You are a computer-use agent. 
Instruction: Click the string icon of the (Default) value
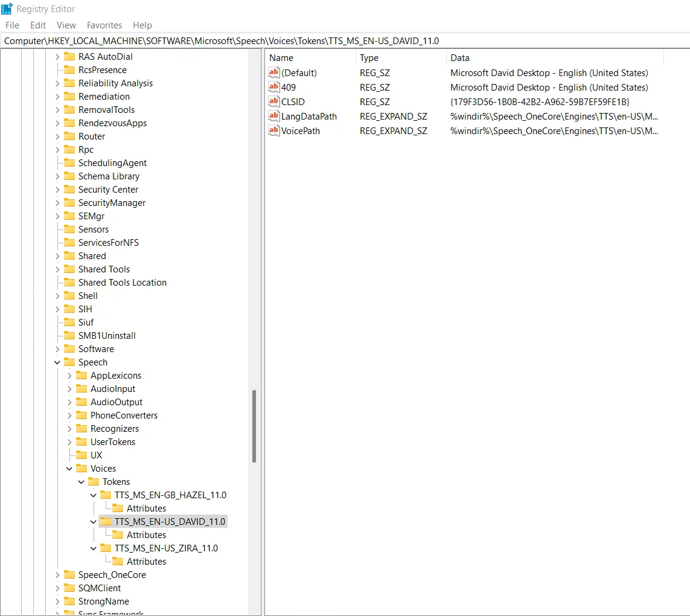click(x=273, y=72)
